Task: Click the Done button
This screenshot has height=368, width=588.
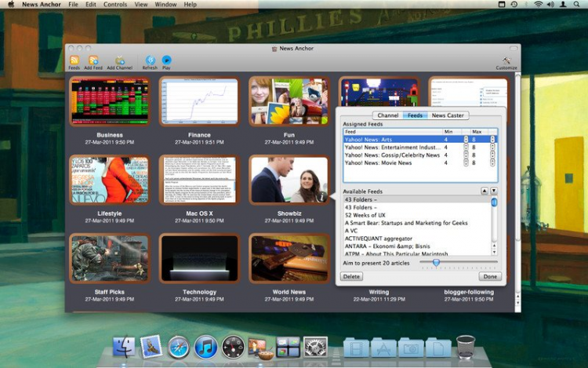Action: point(490,276)
